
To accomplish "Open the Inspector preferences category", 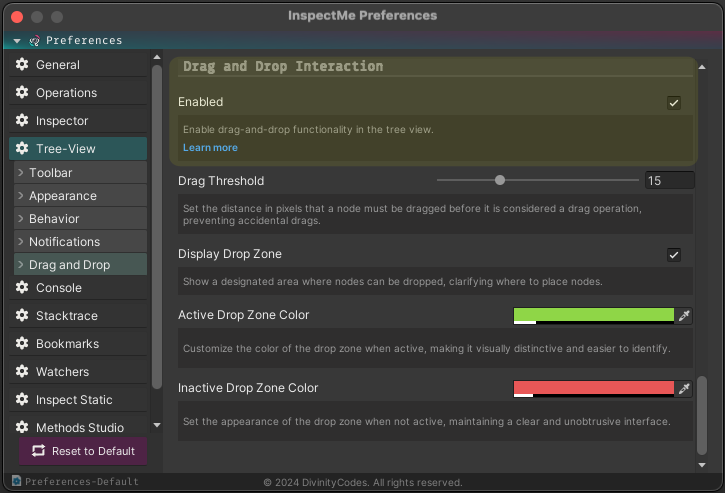I will pyautogui.click(x=78, y=121).
